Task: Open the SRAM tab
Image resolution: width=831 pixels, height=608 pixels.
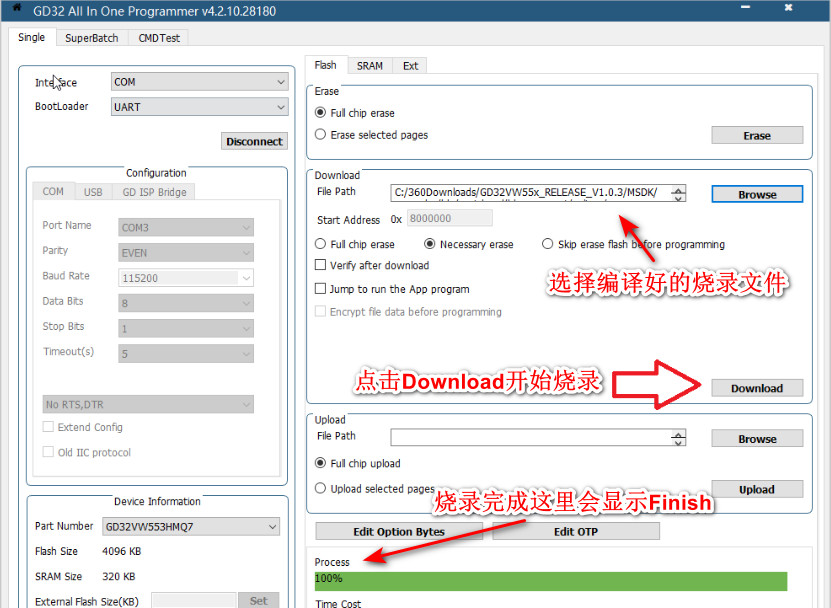Action: click(x=369, y=66)
